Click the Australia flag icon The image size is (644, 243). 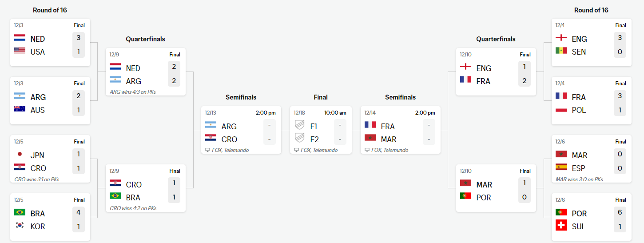(x=20, y=109)
